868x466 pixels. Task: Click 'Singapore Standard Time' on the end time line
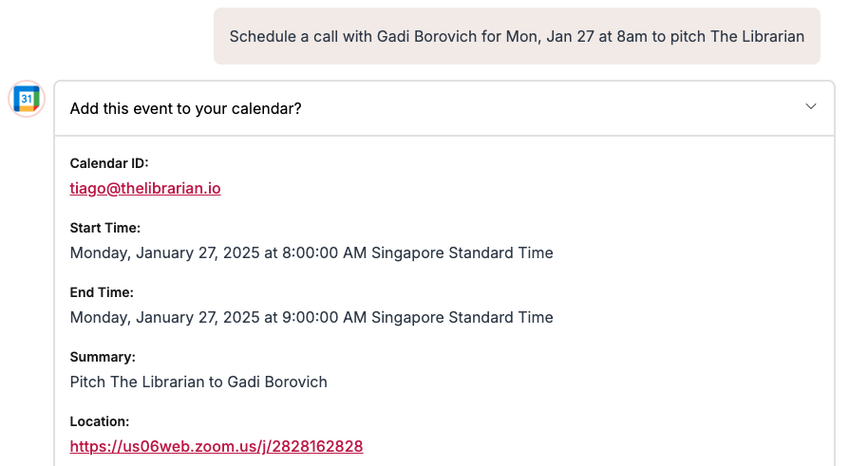pos(462,318)
